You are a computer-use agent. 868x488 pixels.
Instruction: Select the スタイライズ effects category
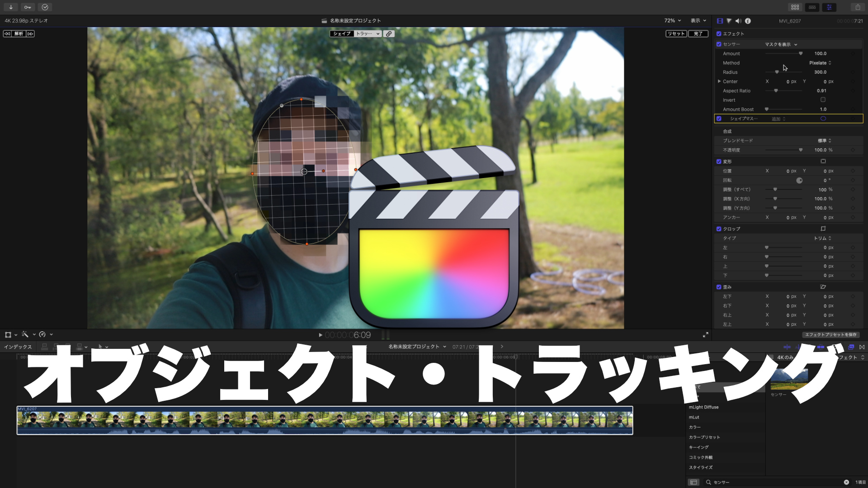[x=701, y=468]
